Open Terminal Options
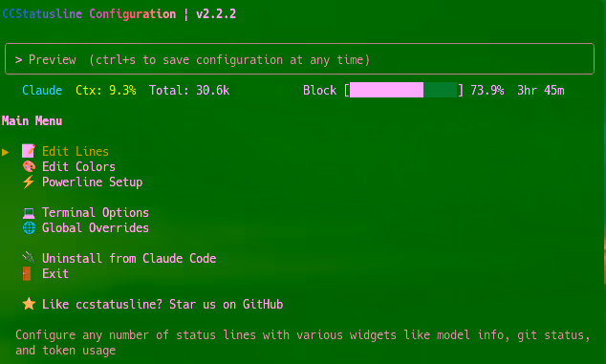 coord(96,212)
